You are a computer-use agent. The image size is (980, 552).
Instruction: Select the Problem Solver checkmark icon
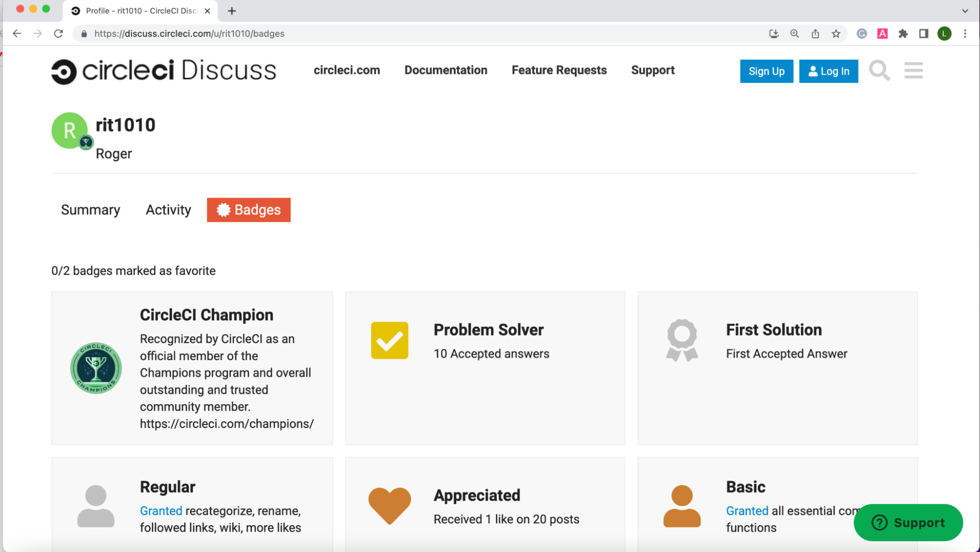click(389, 340)
